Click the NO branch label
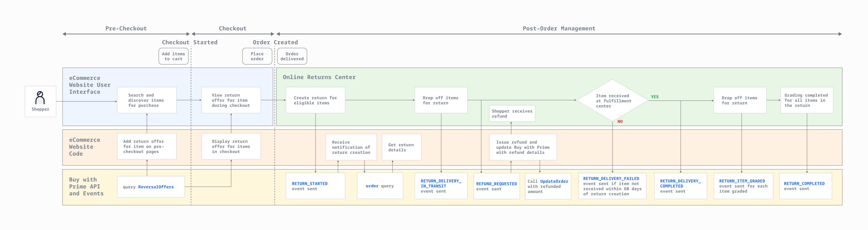This screenshot has width=868, height=230. point(621,121)
